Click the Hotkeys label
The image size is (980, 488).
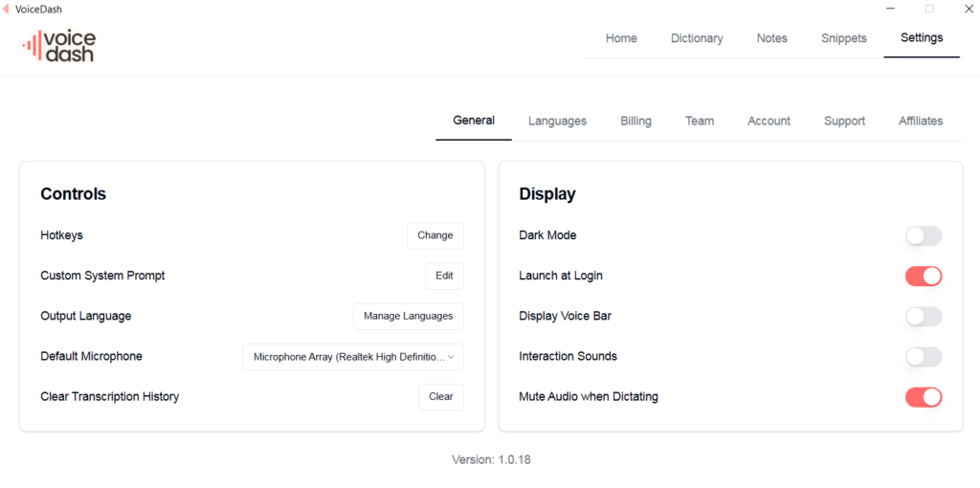(x=62, y=235)
